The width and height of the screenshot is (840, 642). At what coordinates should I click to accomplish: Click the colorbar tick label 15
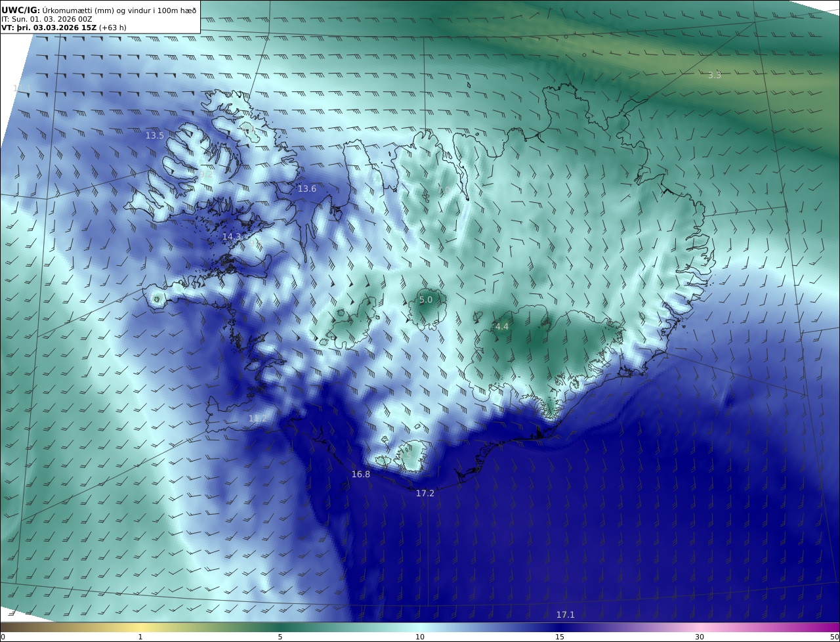point(560,637)
